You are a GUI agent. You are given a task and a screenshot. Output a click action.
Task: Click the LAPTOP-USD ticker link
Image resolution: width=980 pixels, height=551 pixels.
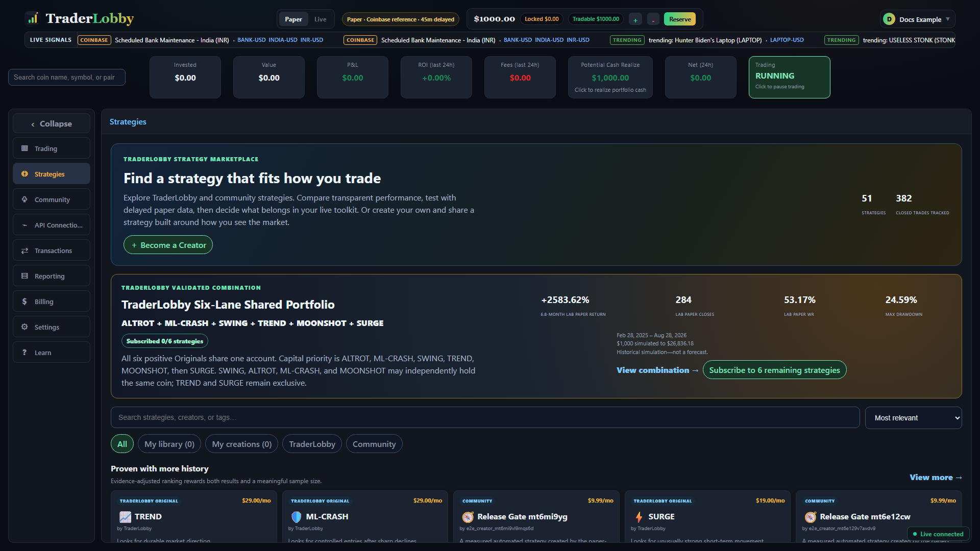tap(787, 40)
